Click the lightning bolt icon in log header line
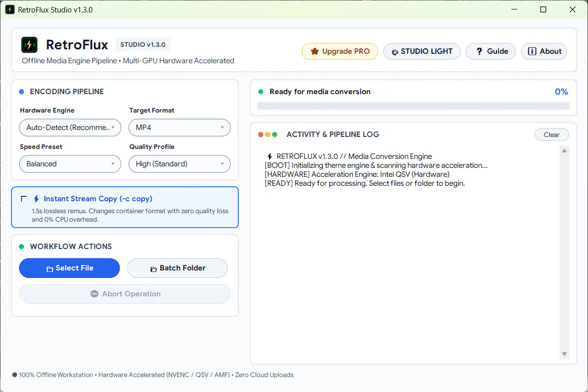 point(270,156)
